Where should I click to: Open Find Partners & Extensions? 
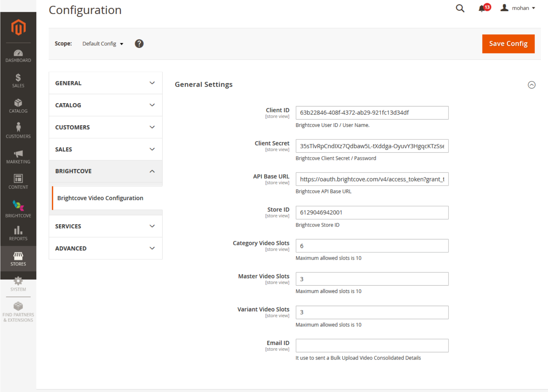point(18,311)
